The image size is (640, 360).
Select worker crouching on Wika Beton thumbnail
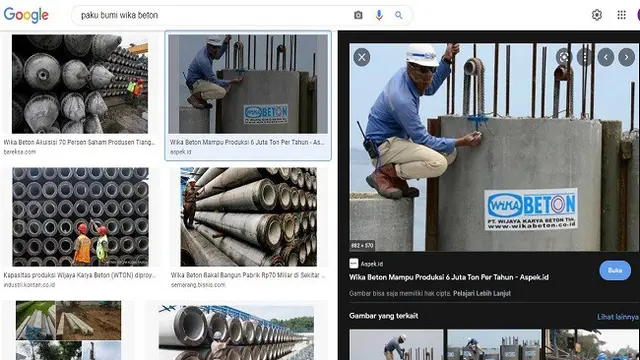click(x=248, y=84)
